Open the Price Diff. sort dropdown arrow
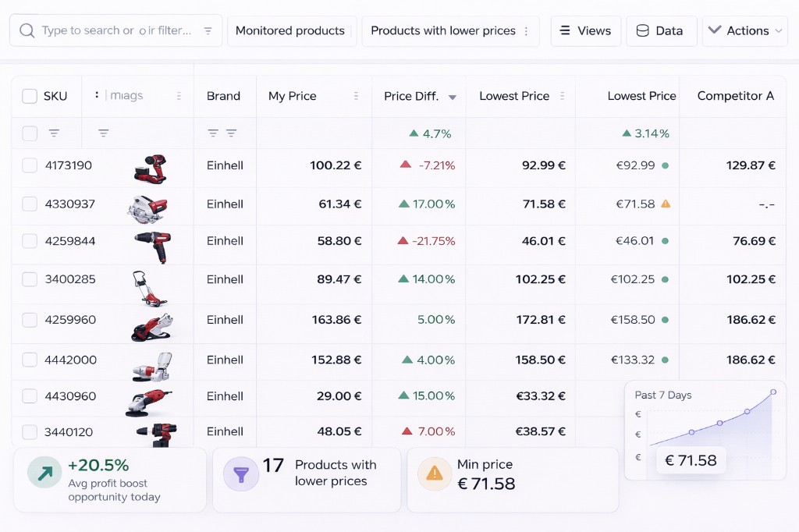Image resolution: width=799 pixels, height=532 pixels. click(x=452, y=97)
